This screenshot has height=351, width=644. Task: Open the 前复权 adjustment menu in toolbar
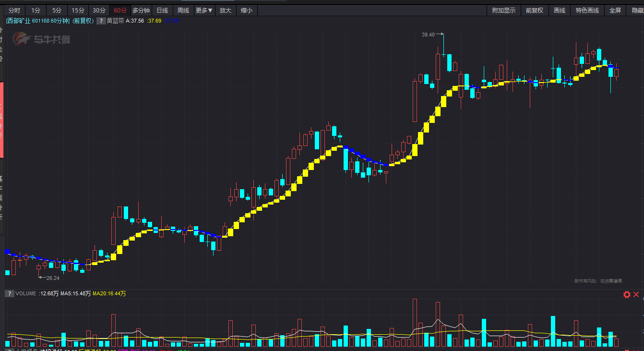tap(535, 10)
